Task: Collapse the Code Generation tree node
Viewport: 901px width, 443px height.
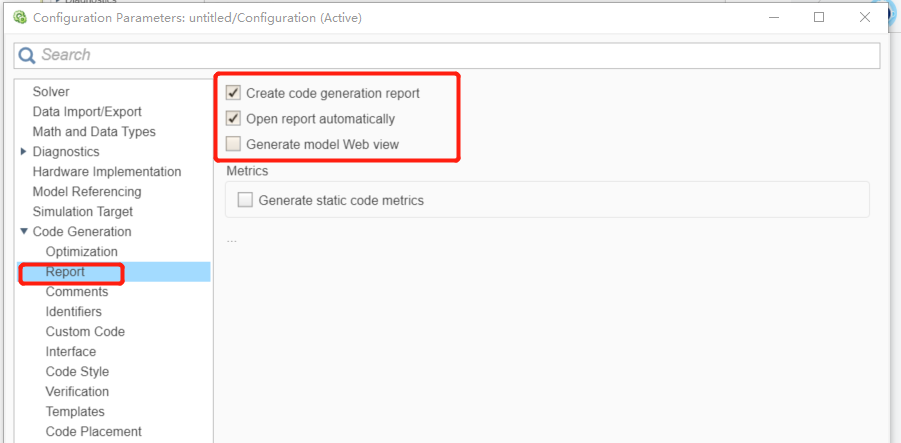Action: tap(24, 232)
